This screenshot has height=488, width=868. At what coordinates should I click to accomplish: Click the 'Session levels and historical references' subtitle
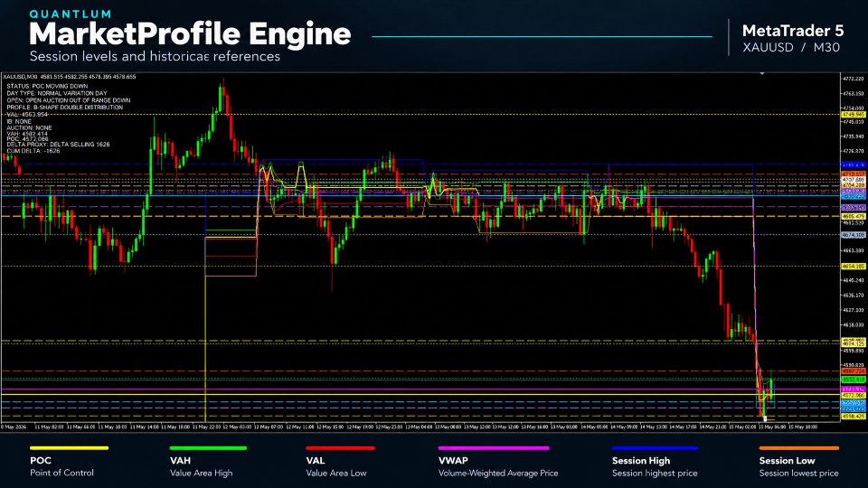155,56
